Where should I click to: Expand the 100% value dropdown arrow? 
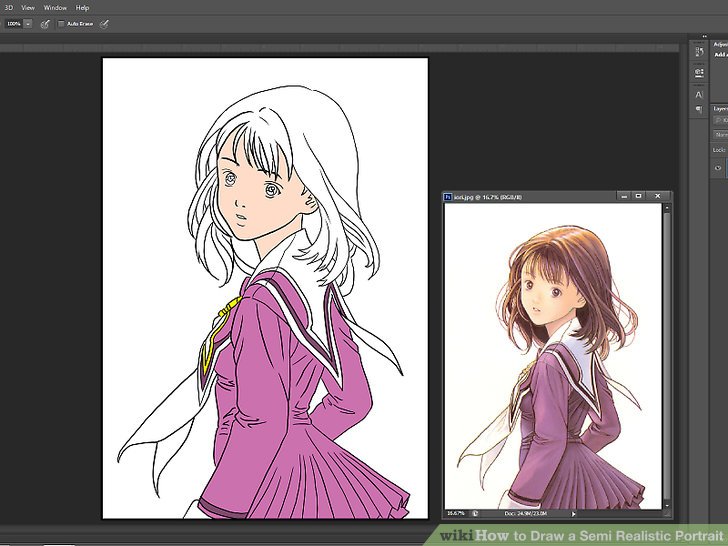pos(28,23)
